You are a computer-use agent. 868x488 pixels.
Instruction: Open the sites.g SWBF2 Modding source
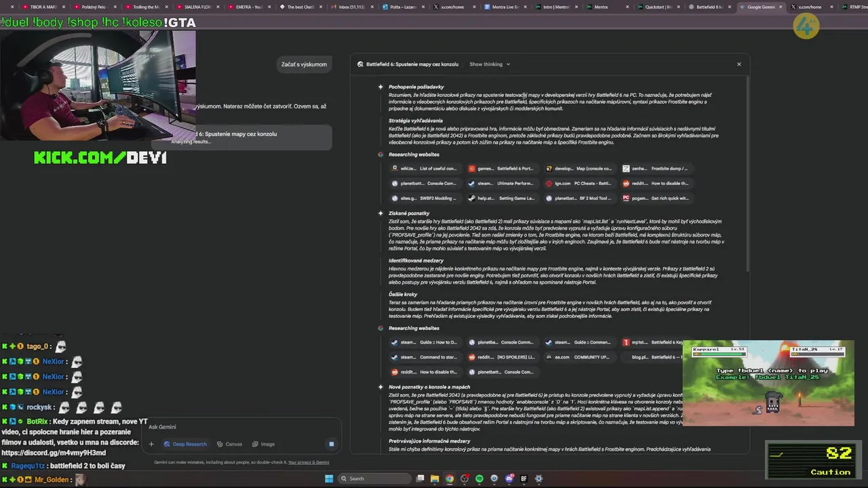pos(425,198)
